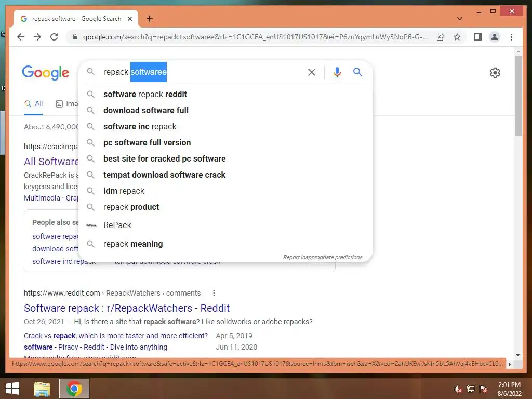
Task: Choose suggestion 'software inc repack'
Action: point(225,127)
